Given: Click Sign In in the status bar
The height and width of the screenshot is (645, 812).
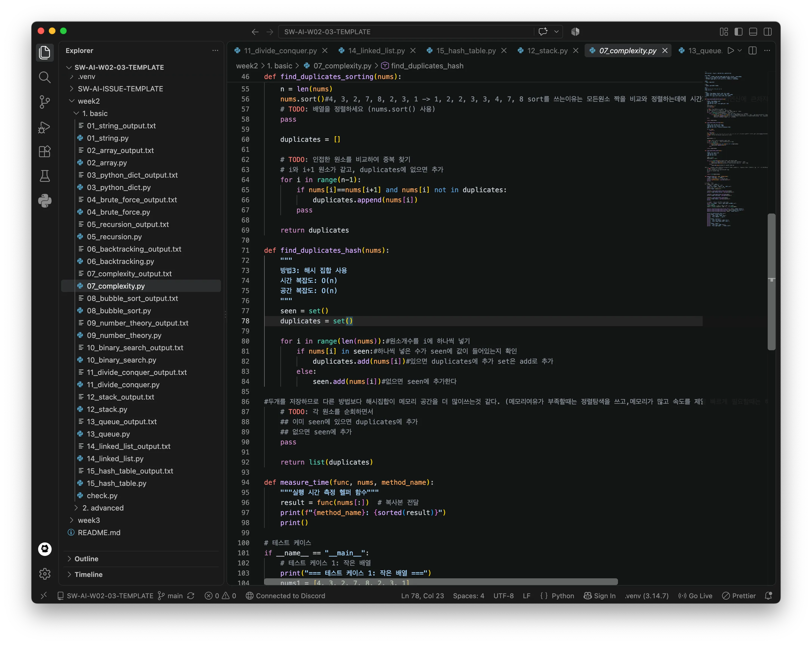Looking at the screenshot, I should [599, 596].
